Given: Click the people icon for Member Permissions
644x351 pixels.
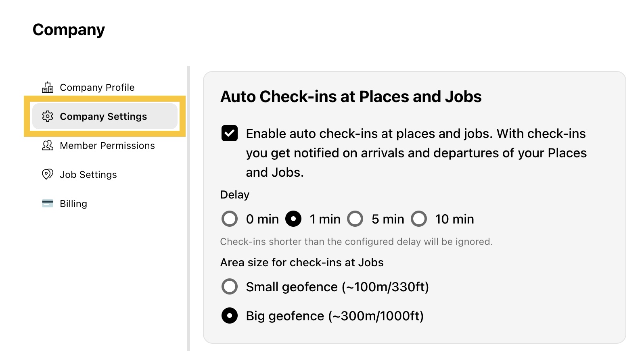Looking at the screenshot, I should 48,145.
